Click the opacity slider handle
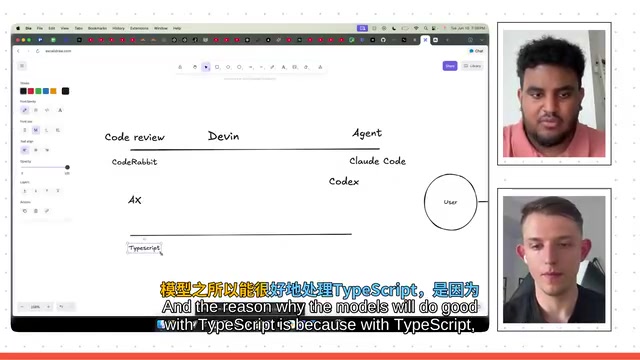640x360 pixels. point(67,167)
